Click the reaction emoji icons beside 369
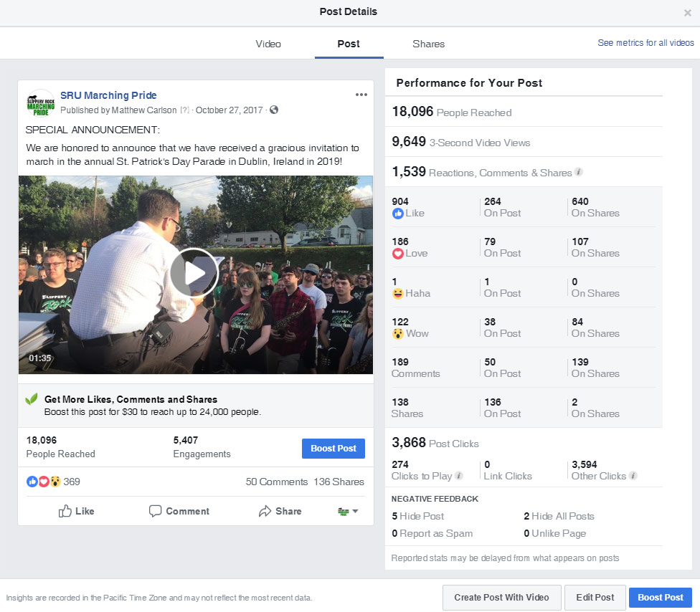Viewport: 700px width, 612px height. tap(44, 482)
